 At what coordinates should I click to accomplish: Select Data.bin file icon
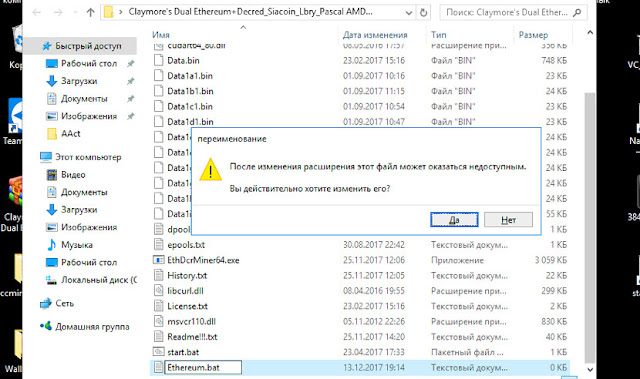(x=158, y=60)
